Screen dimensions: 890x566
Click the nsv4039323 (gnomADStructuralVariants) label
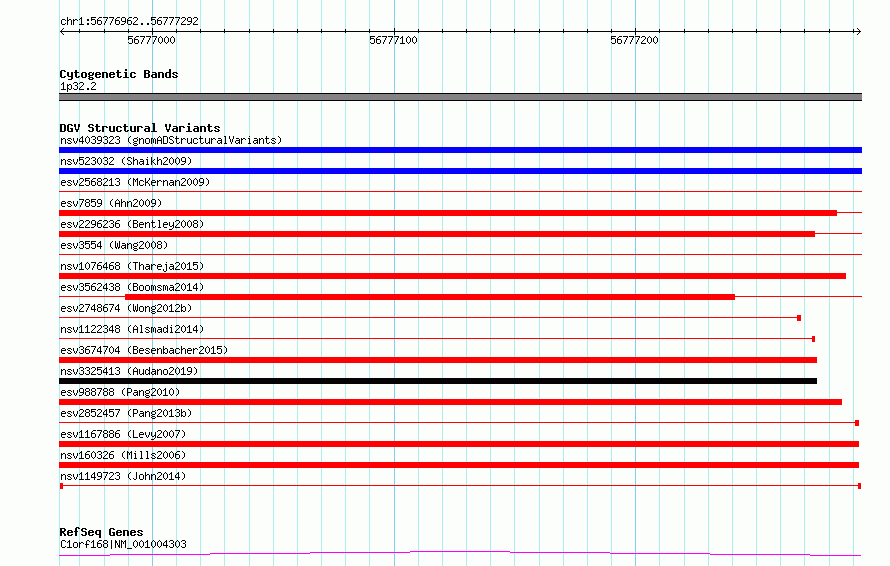[171, 140]
